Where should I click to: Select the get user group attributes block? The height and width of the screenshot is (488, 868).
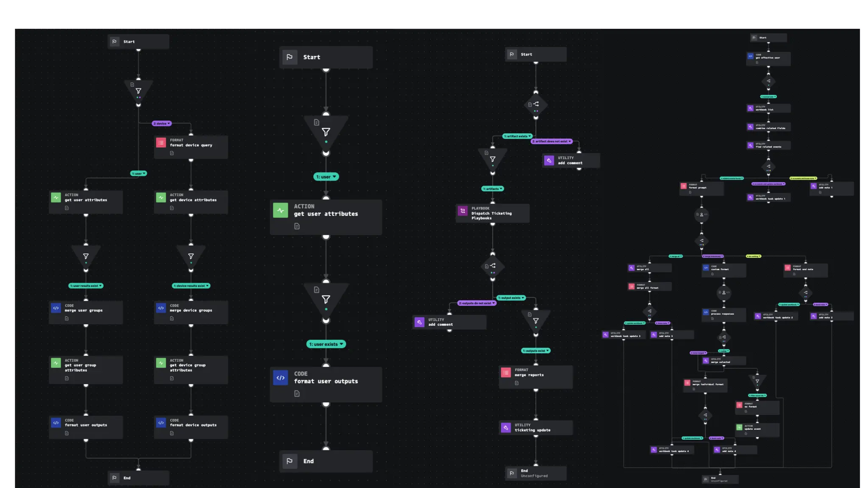point(86,367)
